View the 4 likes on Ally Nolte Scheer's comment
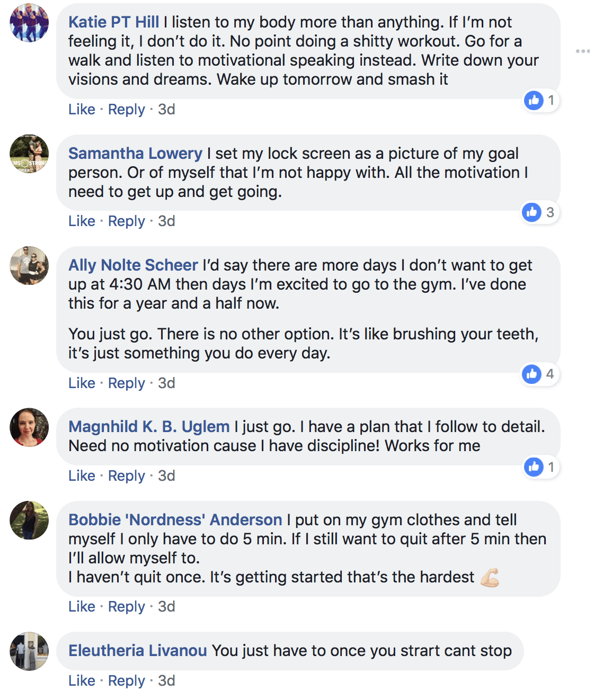Viewport: 603px width, 700px height. [539, 374]
